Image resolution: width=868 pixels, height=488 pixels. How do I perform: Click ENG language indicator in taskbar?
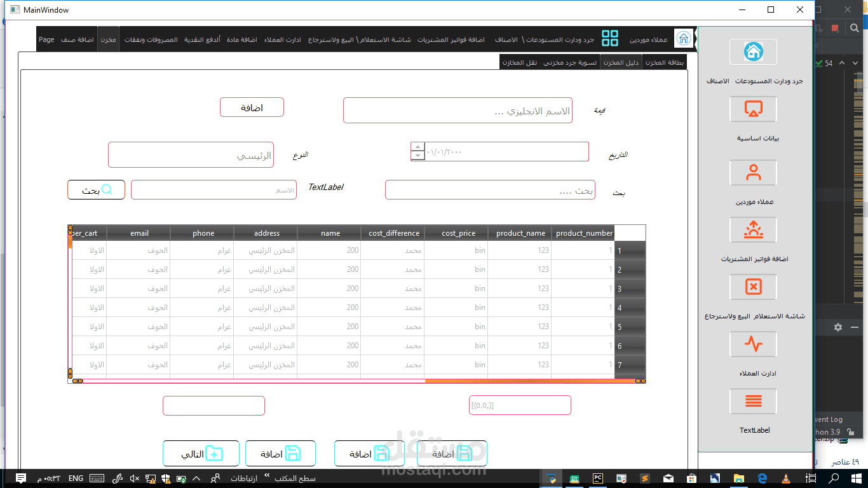click(x=76, y=478)
